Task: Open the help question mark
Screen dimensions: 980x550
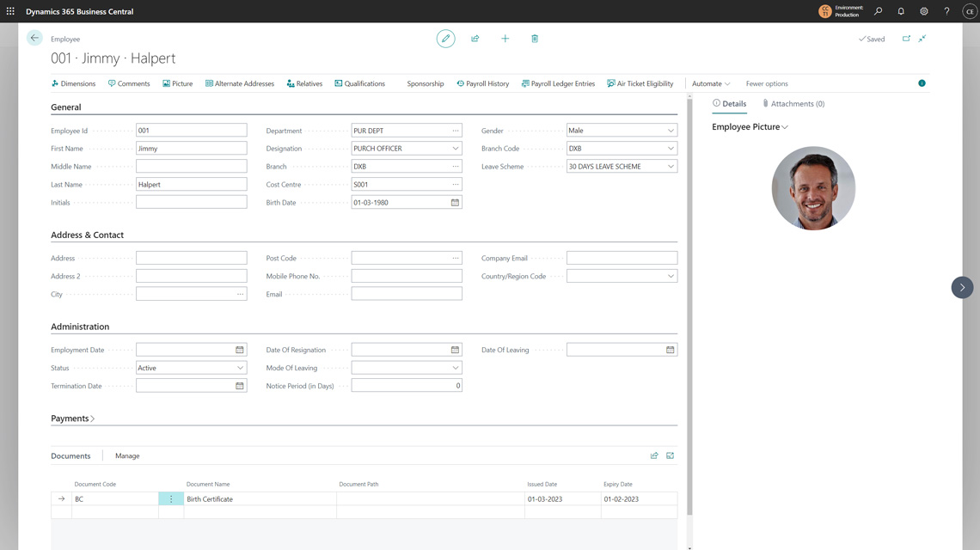Action: pos(946,11)
